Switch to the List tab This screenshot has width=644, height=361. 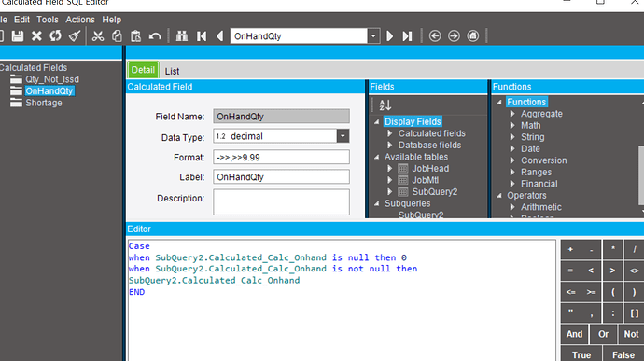172,71
